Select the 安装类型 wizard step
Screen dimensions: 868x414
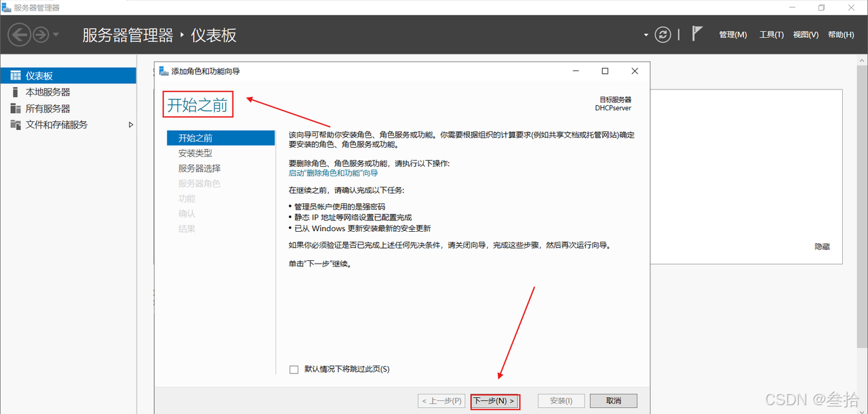tap(195, 153)
